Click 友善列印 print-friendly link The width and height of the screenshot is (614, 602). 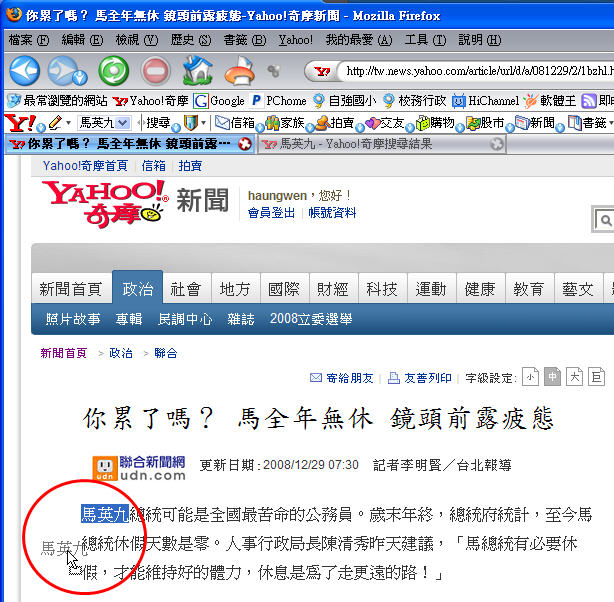coord(419,378)
